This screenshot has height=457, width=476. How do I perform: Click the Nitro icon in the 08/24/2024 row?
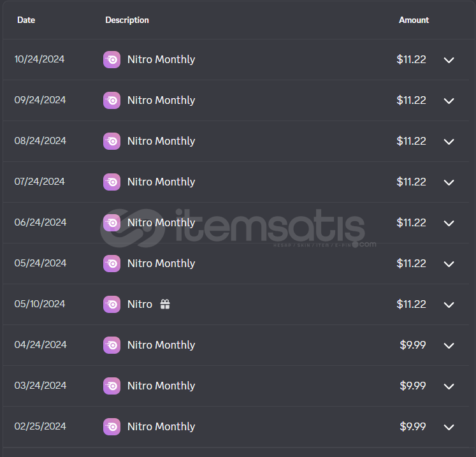click(112, 141)
